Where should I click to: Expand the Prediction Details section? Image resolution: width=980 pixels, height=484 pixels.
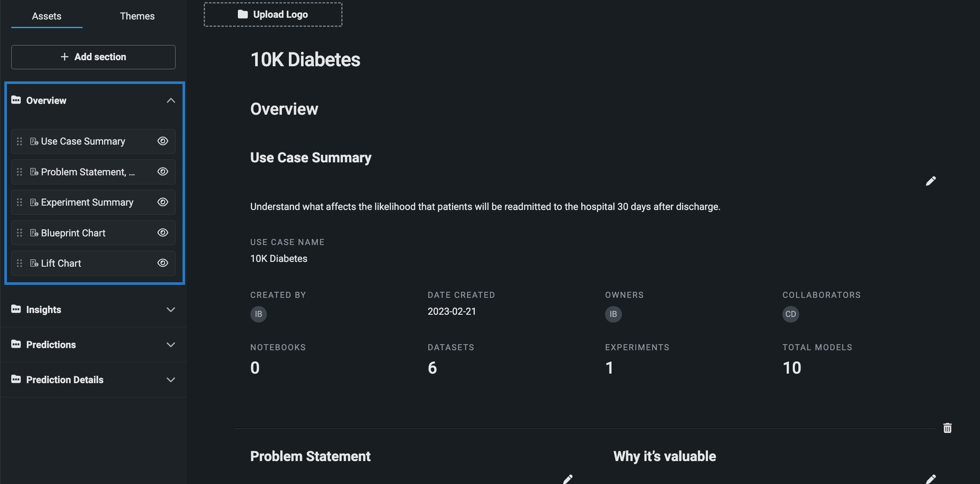(171, 380)
